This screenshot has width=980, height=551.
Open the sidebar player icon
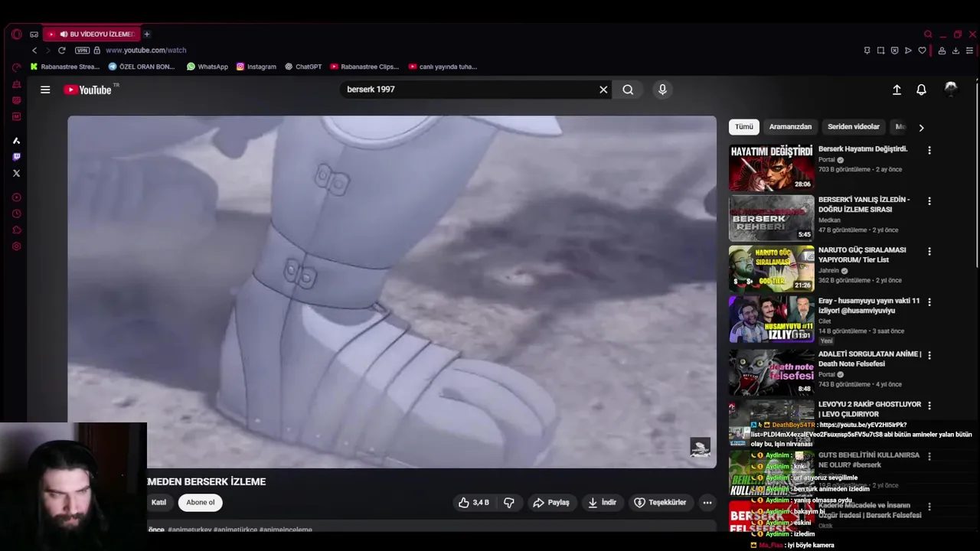16,197
